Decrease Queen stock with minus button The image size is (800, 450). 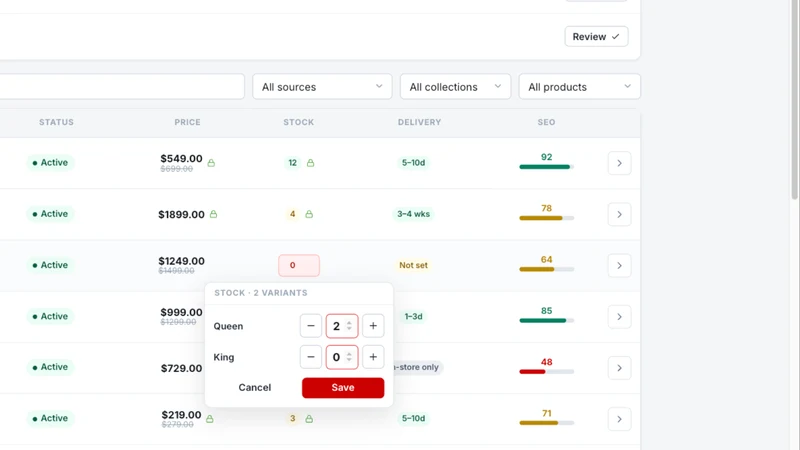311,326
